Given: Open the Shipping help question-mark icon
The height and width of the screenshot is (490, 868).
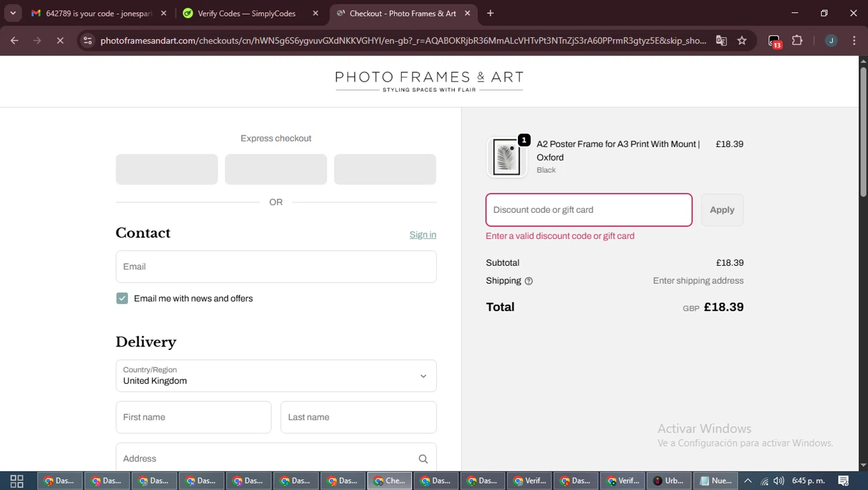Looking at the screenshot, I should pos(528,281).
